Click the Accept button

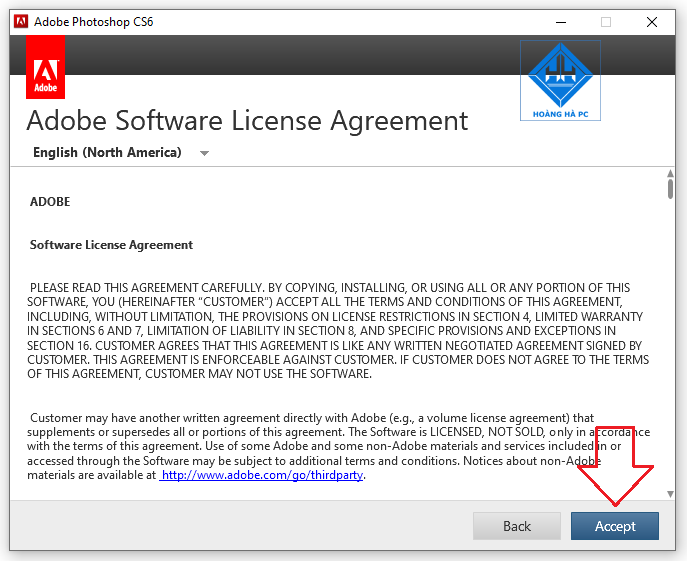tap(614, 525)
